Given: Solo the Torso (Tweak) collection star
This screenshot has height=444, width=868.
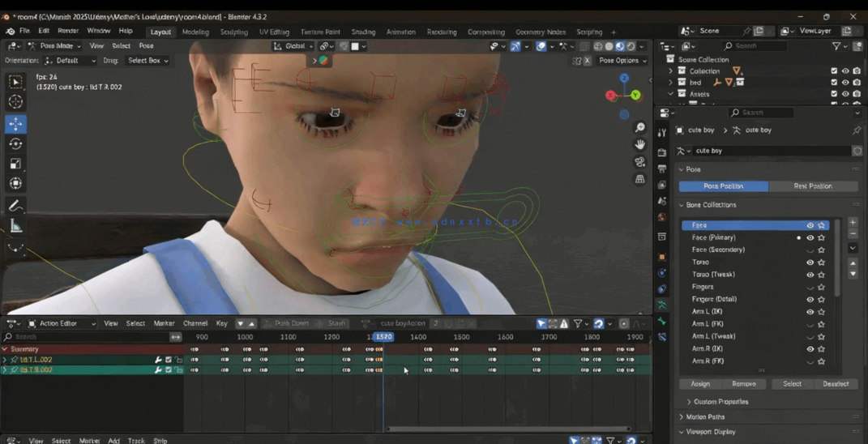Looking at the screenshot, I should 822,275.
